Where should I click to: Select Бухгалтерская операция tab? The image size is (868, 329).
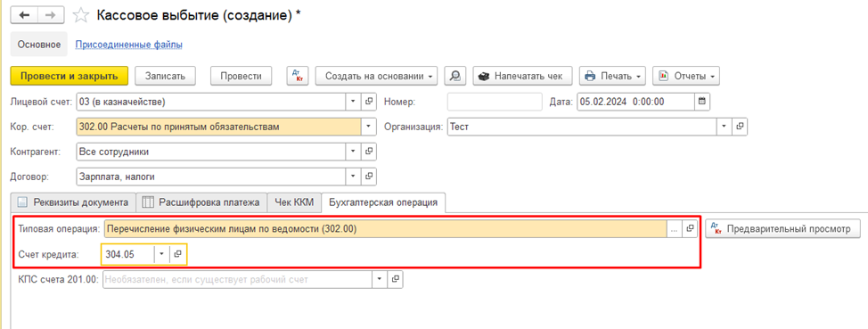(x=383, y=202)
